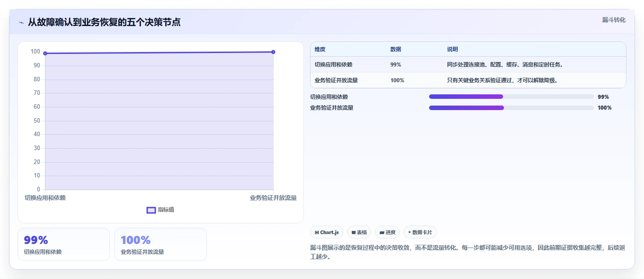644x279 pixels.
Task: Select the 99% data card
Action: [64, 244]
